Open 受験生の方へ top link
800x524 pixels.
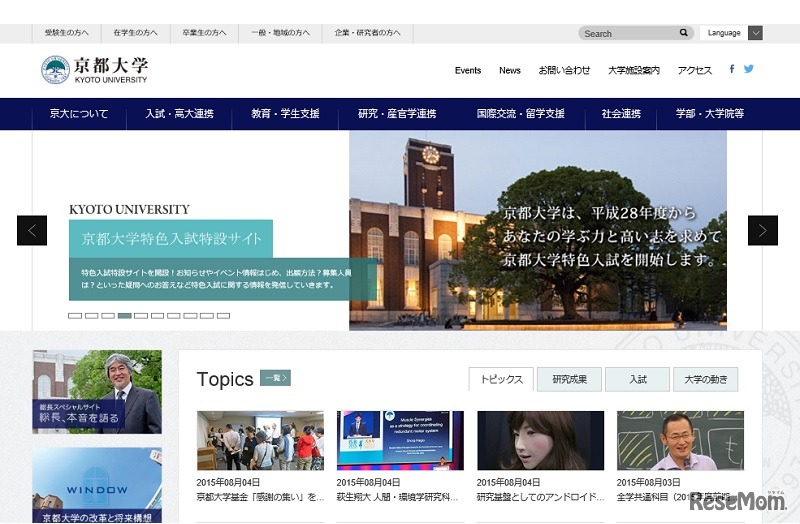(x=66, y=33)
